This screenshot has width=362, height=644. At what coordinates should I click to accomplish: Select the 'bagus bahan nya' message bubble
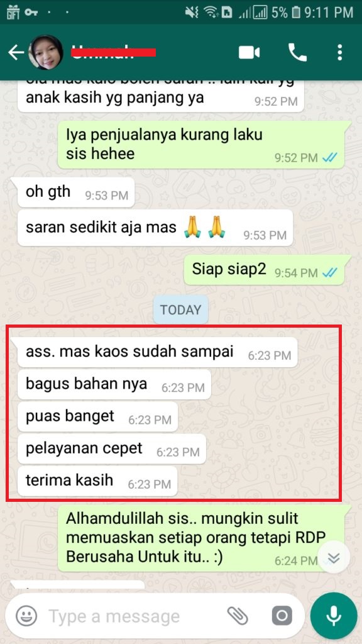114,384
